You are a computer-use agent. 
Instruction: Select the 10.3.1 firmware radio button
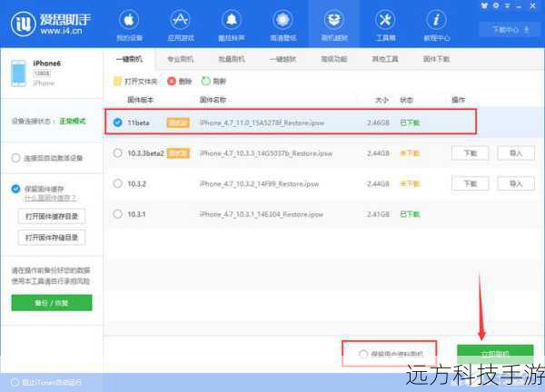click(117, 214)
